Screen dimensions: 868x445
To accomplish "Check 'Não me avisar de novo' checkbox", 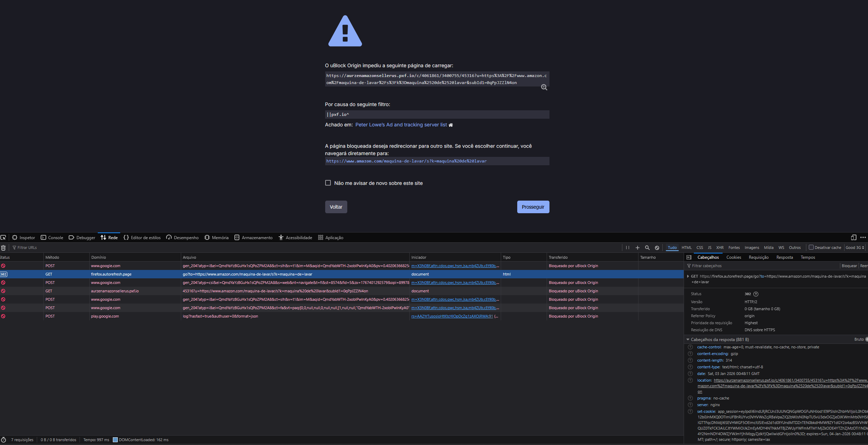I will [x=328, y=183].
